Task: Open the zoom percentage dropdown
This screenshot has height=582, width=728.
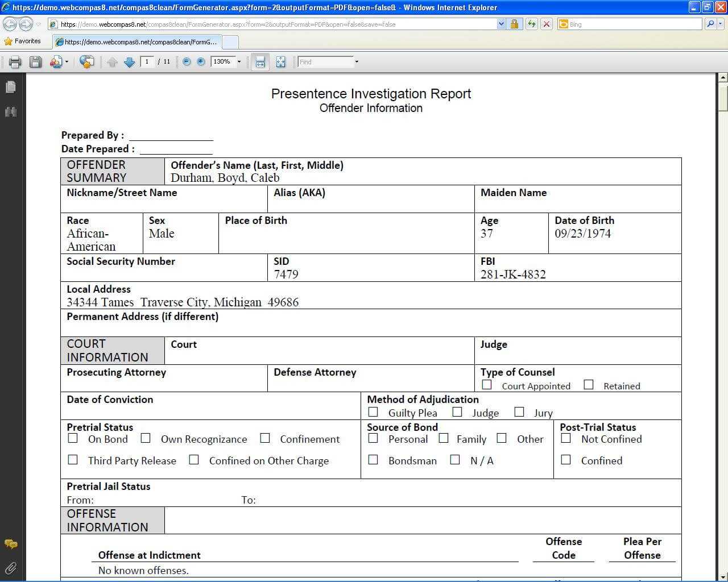Action: click(x=239, y=62)
